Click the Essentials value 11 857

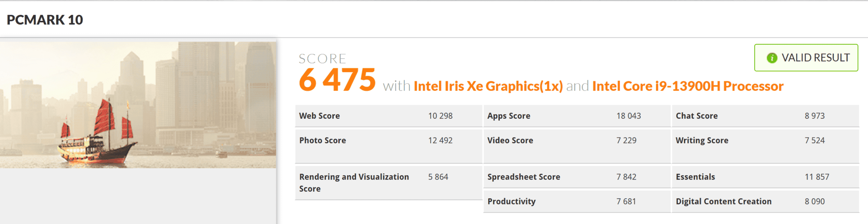(x=817, y=177)
